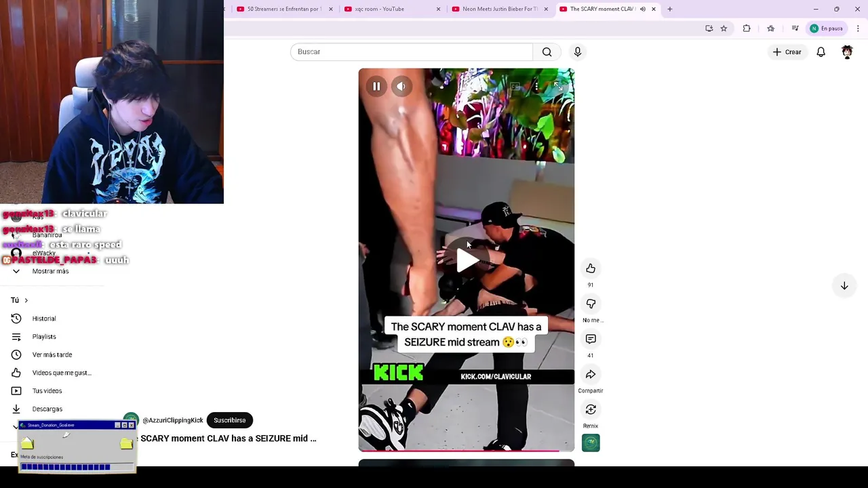Open the sound source thumbnail below Remix
The image size is (868, 488).
pos(591,443)
